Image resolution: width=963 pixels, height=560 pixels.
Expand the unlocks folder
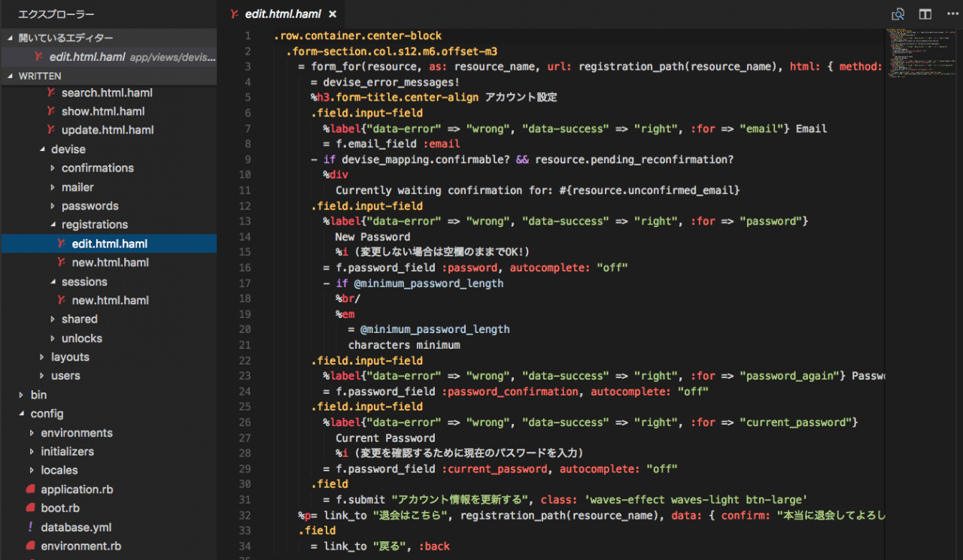click(x=53, y=338)
